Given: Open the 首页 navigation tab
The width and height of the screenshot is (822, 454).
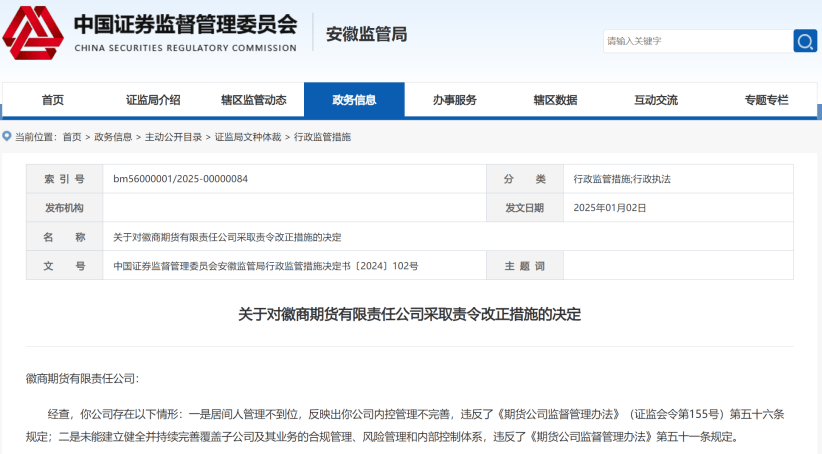Looking at the screenshot, I should tap(52, 100).
